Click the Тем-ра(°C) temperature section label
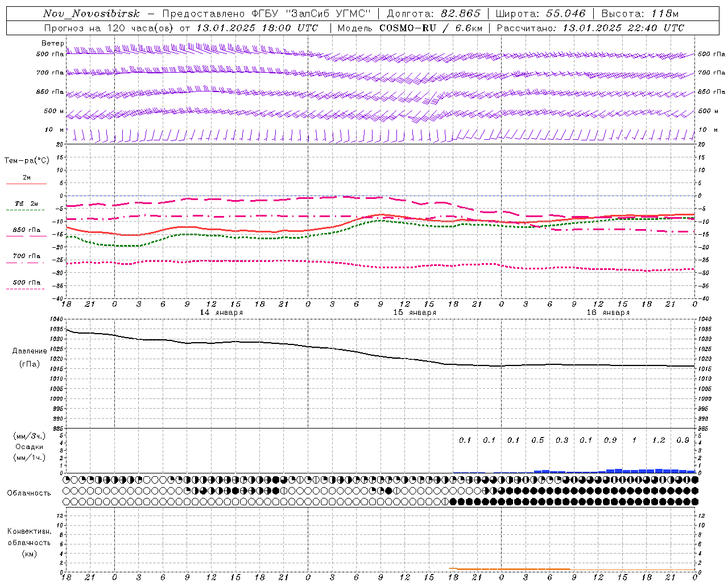This screenshot has height=582, width=728. click(27, 161)
